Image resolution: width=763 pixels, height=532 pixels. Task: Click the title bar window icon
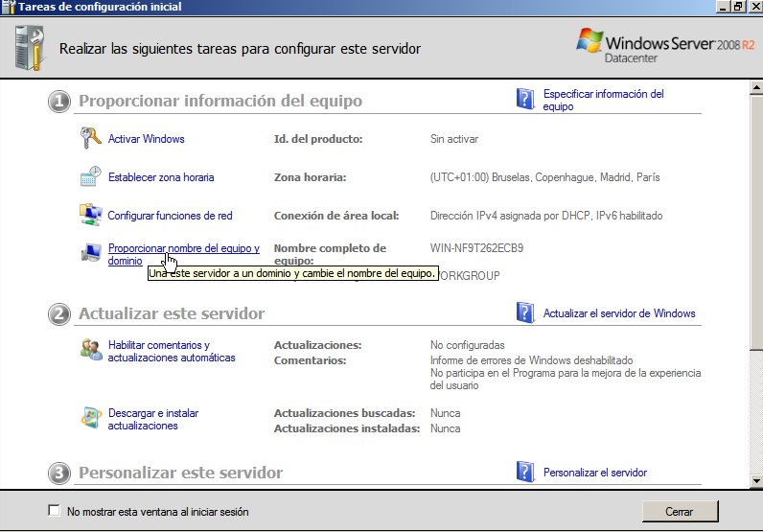point(9,7)
